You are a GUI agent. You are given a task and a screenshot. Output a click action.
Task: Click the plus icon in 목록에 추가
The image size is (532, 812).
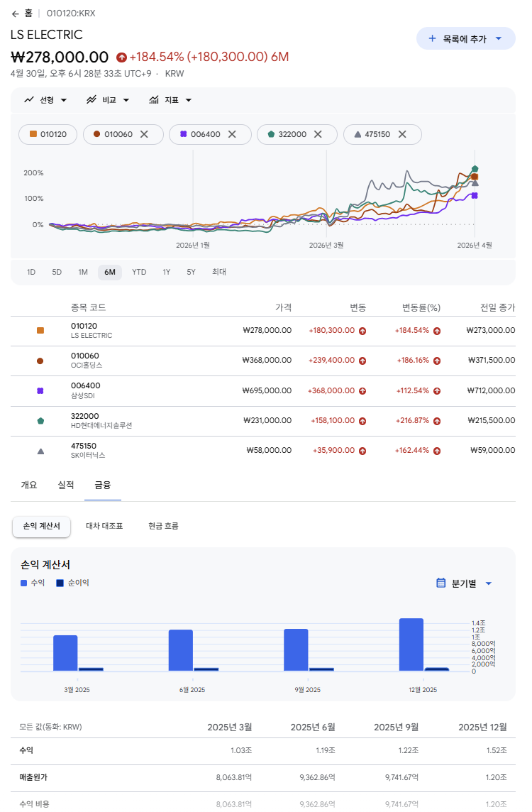(432, 38)
